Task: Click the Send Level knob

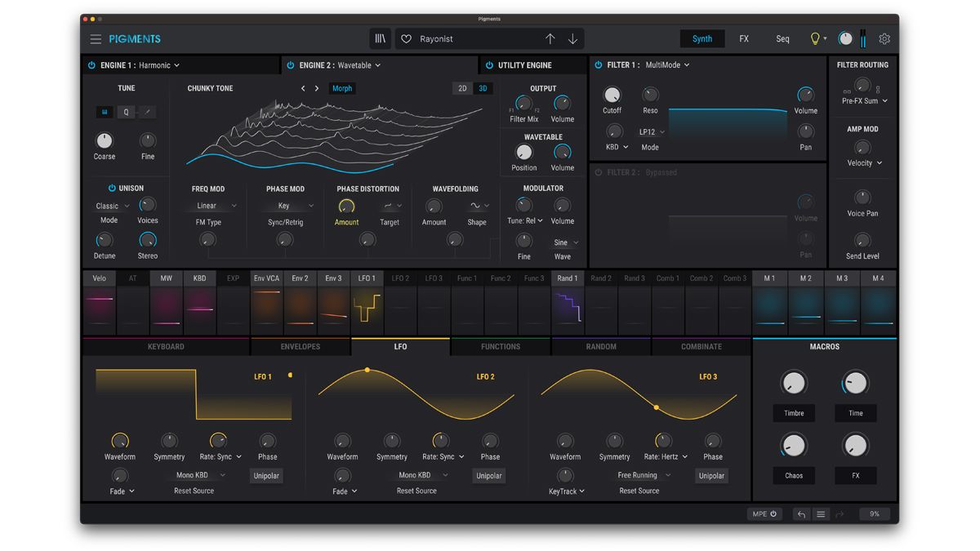Action: (x=862, y=240)
